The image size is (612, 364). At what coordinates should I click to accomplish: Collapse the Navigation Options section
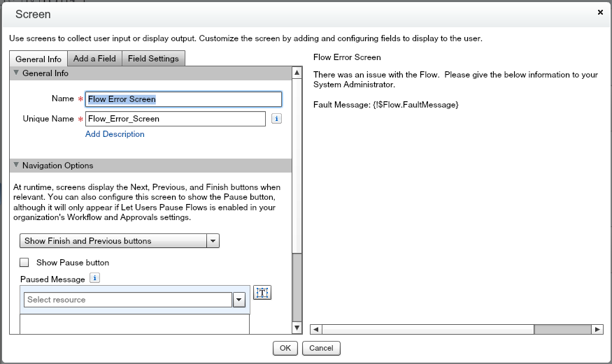[x=16, y=166]
